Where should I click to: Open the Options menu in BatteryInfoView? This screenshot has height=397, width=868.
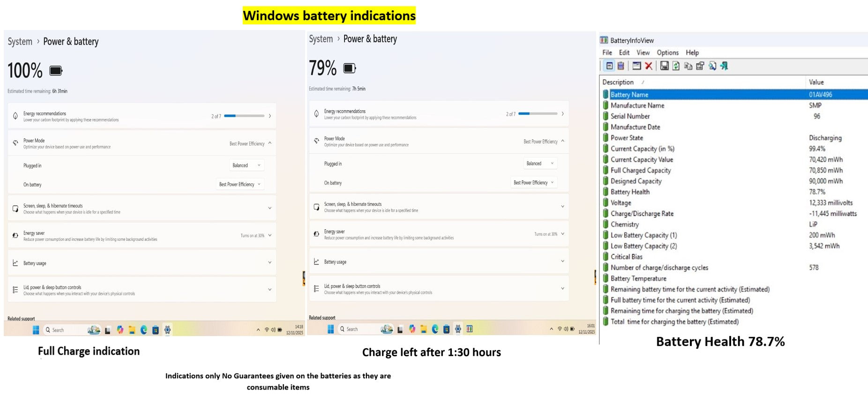667,52
